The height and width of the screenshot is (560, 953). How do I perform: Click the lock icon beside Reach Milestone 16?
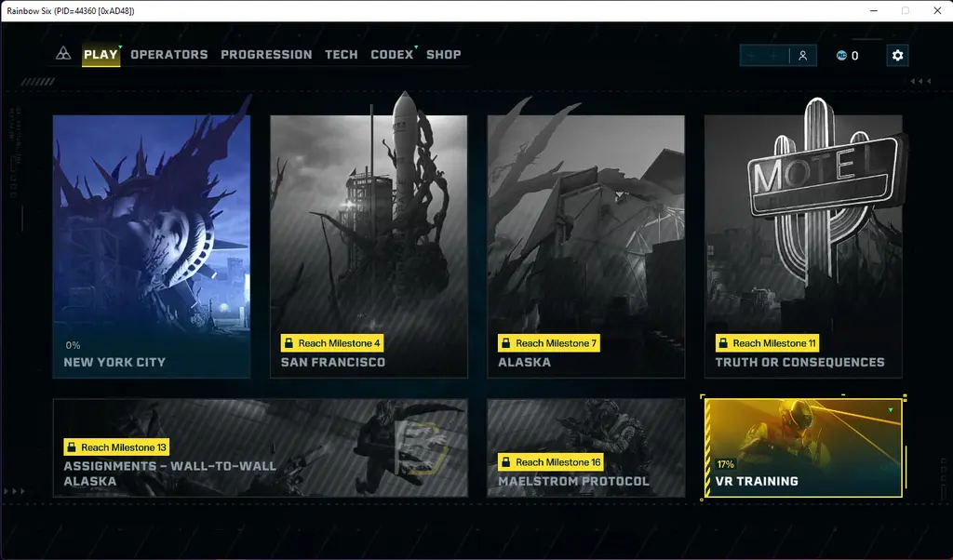coord(505,462)
